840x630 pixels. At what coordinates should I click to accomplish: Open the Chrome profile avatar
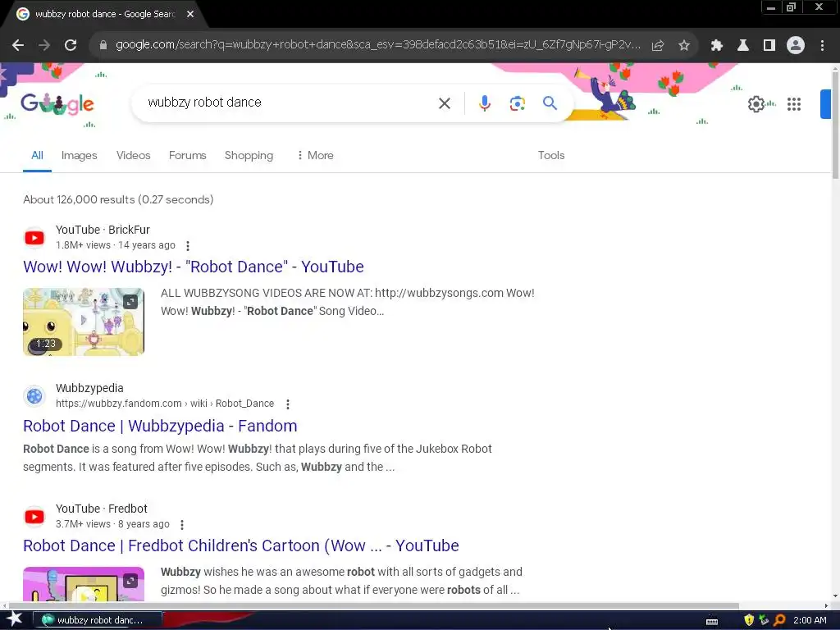796,45
